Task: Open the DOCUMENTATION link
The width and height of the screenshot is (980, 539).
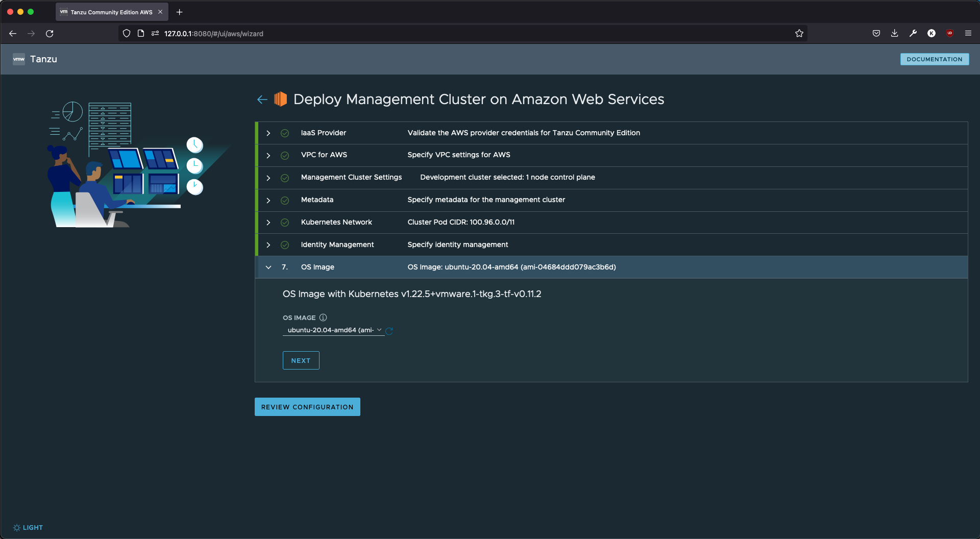Action: pyautogui.click(x=935, y=59)
